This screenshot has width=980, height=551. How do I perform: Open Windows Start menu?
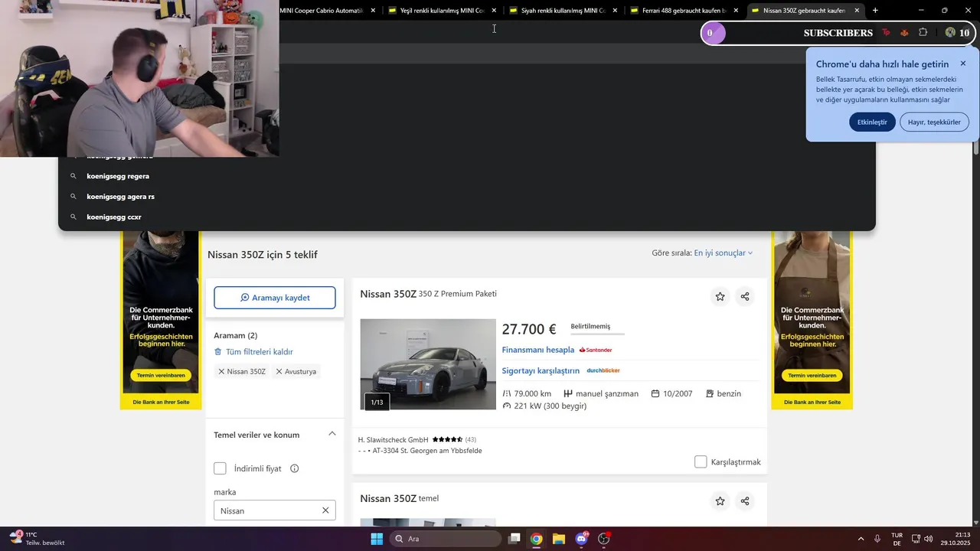click(377, 539)
